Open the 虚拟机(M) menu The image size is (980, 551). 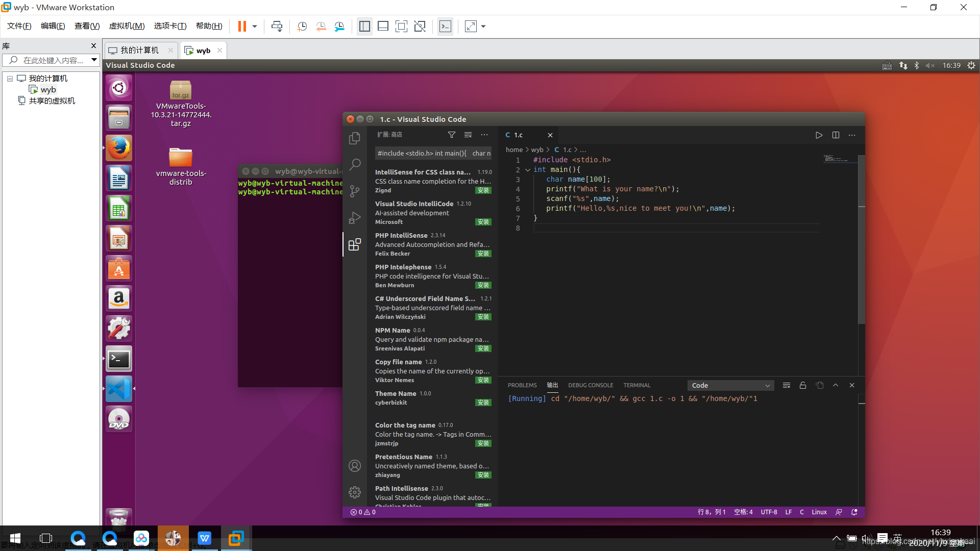(127, 26)
